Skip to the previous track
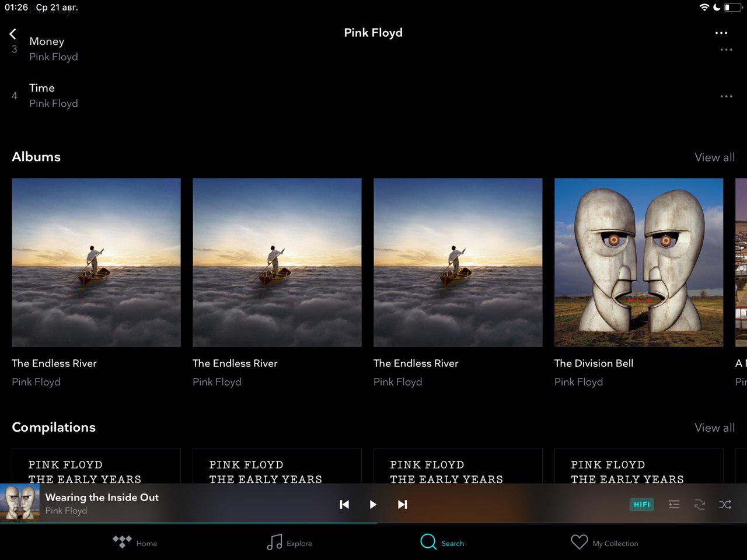This screenshot has width=747, height=560. click(x=344, y=505)
